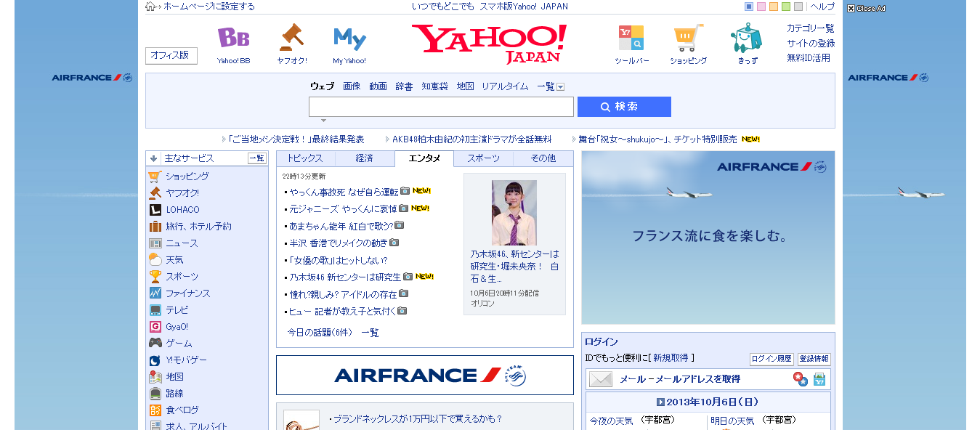Click the 天気 weather icon
This screenshot has width=980, height=430.
[x=155, y=259]
